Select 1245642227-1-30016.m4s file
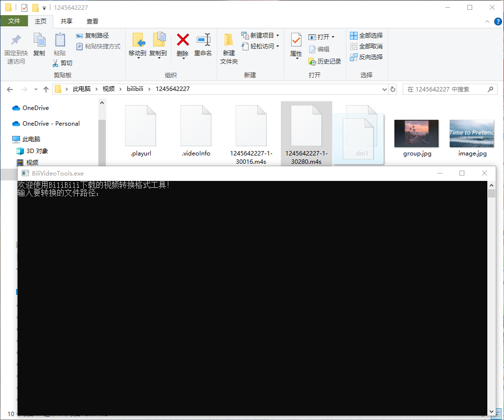 click(251, 134)
